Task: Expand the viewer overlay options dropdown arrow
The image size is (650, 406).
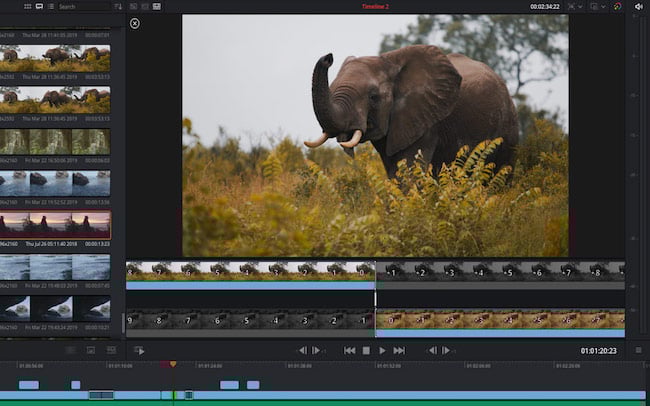Action: click(580, 7)
